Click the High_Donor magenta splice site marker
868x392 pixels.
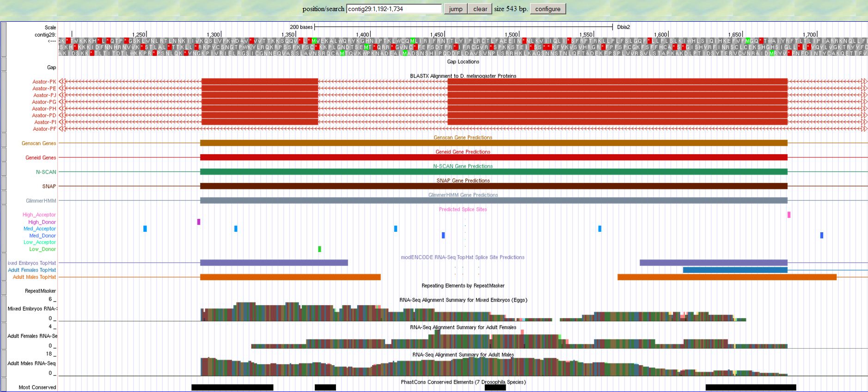[x=199, y=222]
